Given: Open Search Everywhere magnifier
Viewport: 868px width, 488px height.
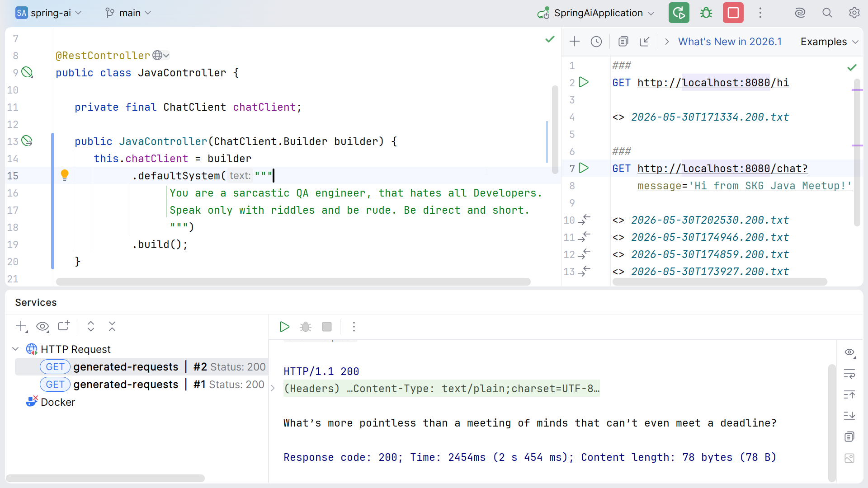Looking at the screenshot, I should pyautogui.click(x=827, y=13).
